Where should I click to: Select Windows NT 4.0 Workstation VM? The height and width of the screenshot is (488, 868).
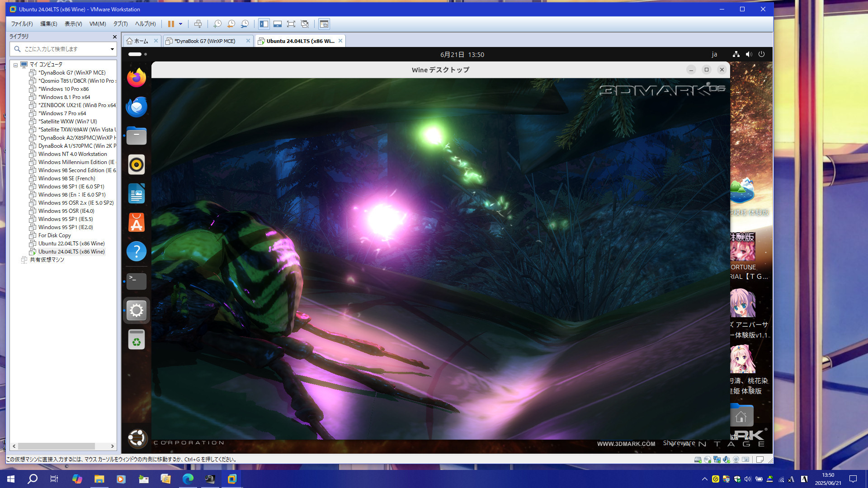[72, 154]
